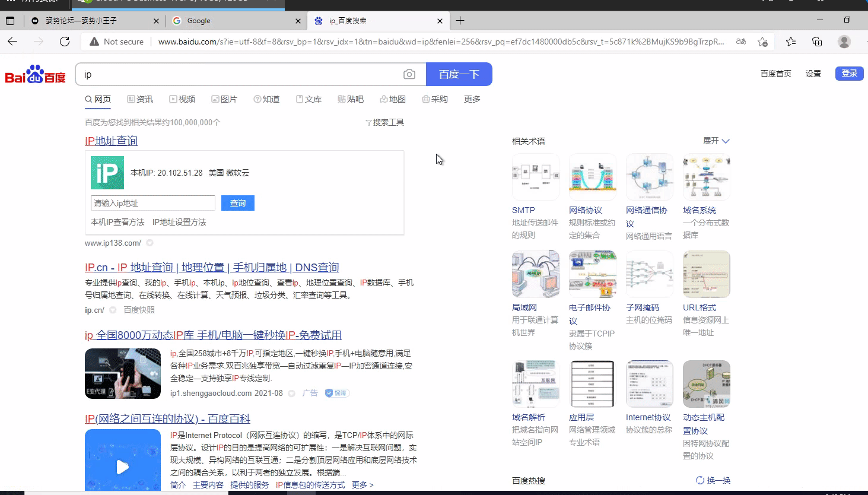Add this page to favorites star icon
The image size is (868, 495).
point(762,42)
